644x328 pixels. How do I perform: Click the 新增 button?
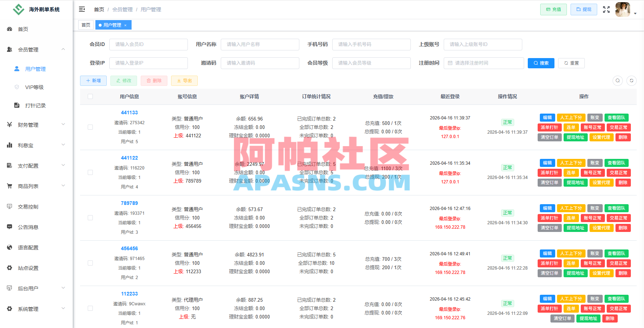tap(93, 81)
